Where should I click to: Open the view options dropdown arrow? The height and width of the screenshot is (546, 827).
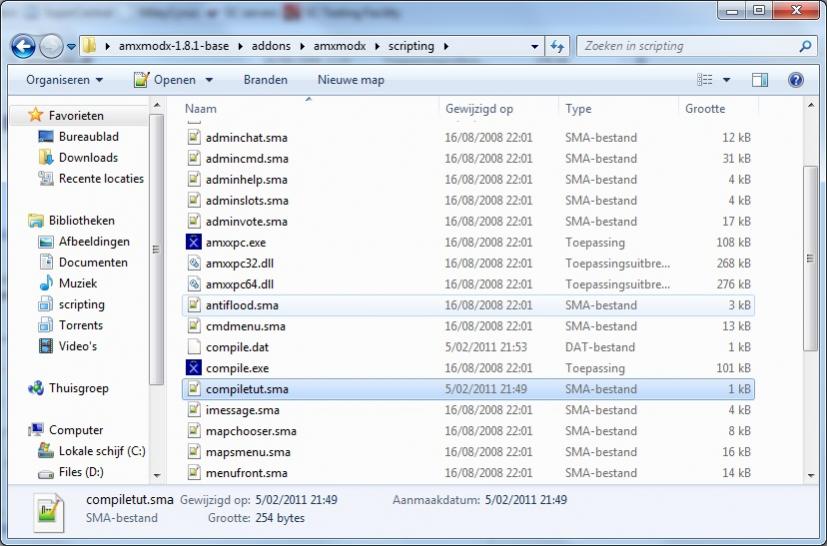(726, 80)
